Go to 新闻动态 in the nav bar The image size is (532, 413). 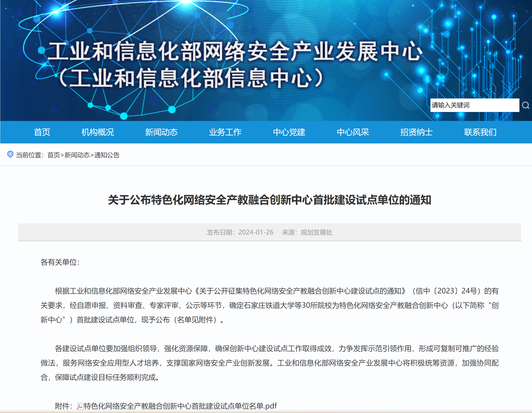coord(161,132)
